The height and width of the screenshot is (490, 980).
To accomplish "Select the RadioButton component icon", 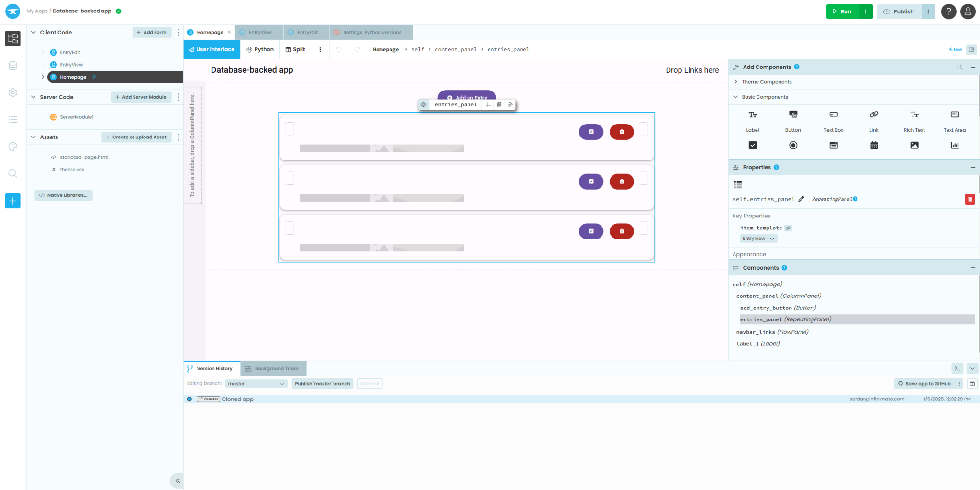I will click(793, 145).
